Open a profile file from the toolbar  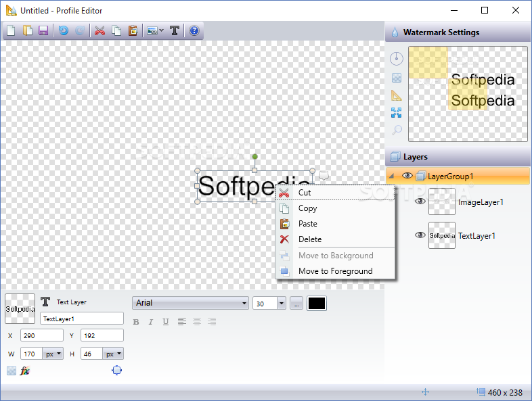tap(28, 31)
